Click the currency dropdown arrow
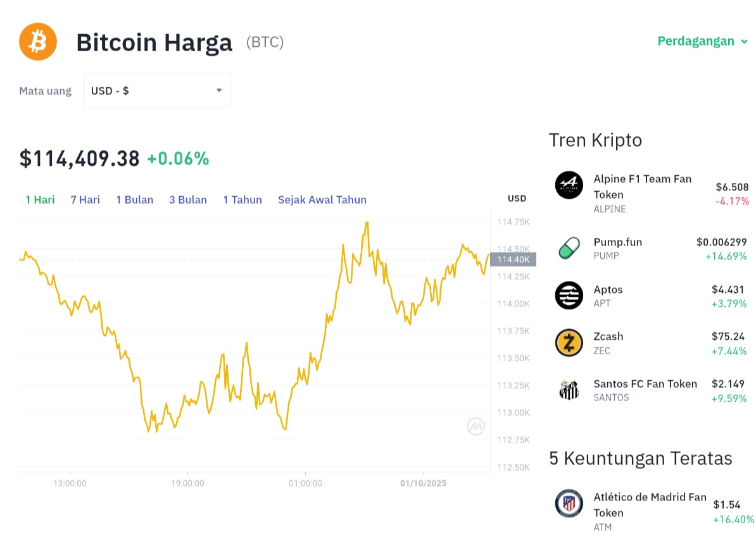The width and height of the screenshot is (756, 534). [219, 90]
